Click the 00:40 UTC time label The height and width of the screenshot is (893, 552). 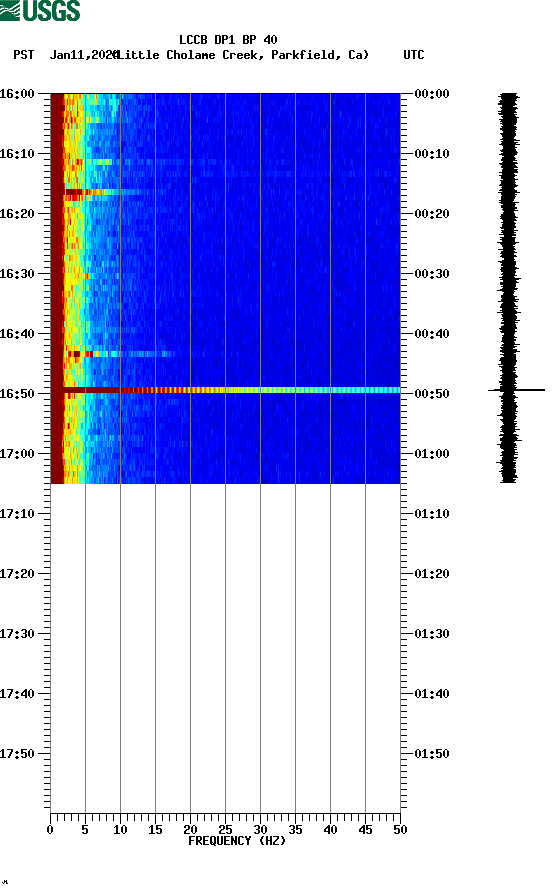coord(432,334)
